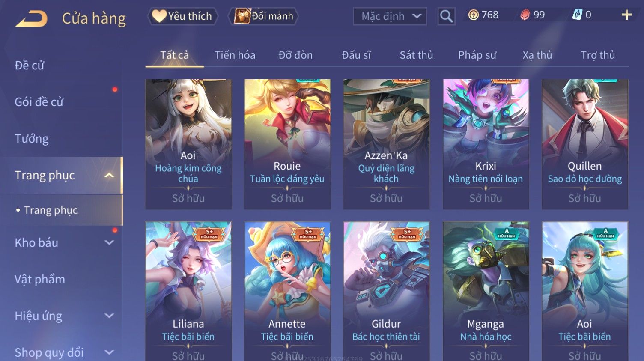The image size is (644, 361).
Task: Switch to the Sát thủ tab
Action: [x=416, y=55]
